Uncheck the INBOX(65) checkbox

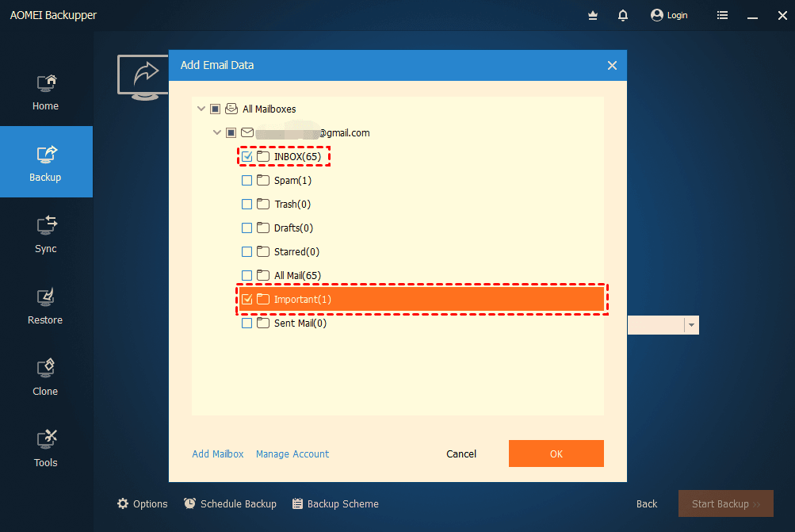247,157
